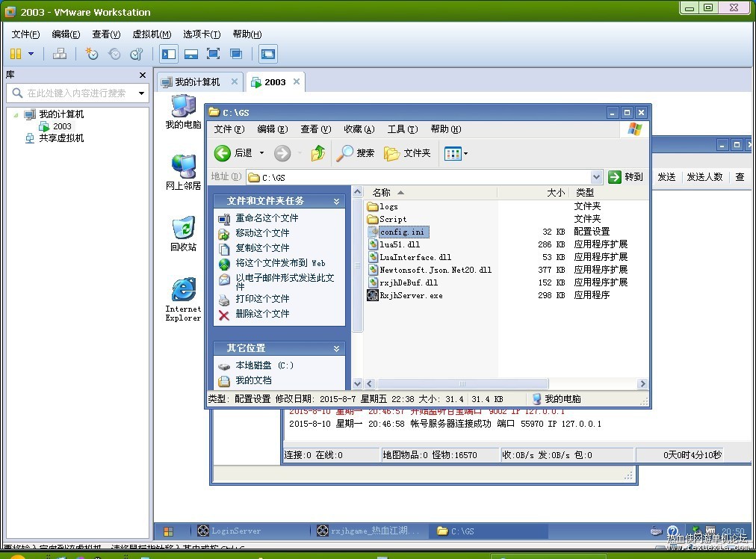Open 本地磁盘 (C:) link

click(x=264, y=365)
